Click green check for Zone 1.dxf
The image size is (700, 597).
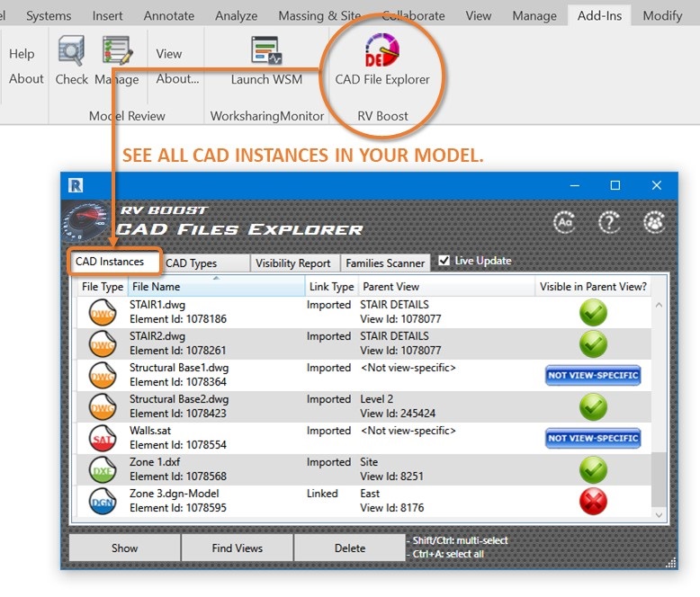click(593, 469)
